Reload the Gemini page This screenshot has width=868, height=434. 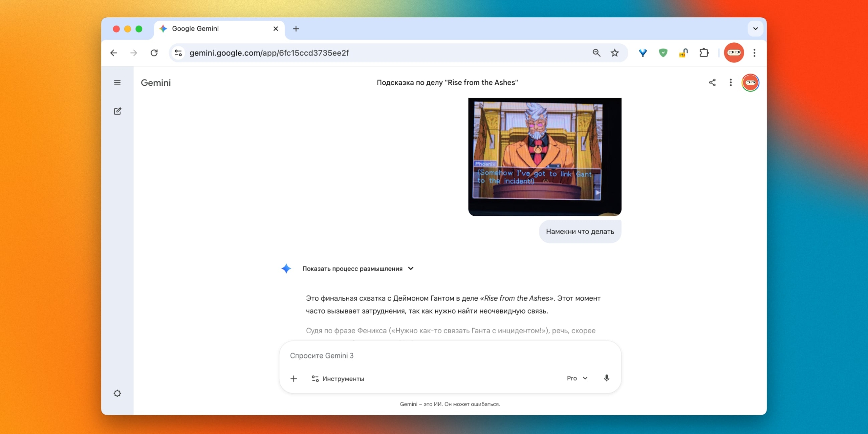click(154, 53)
